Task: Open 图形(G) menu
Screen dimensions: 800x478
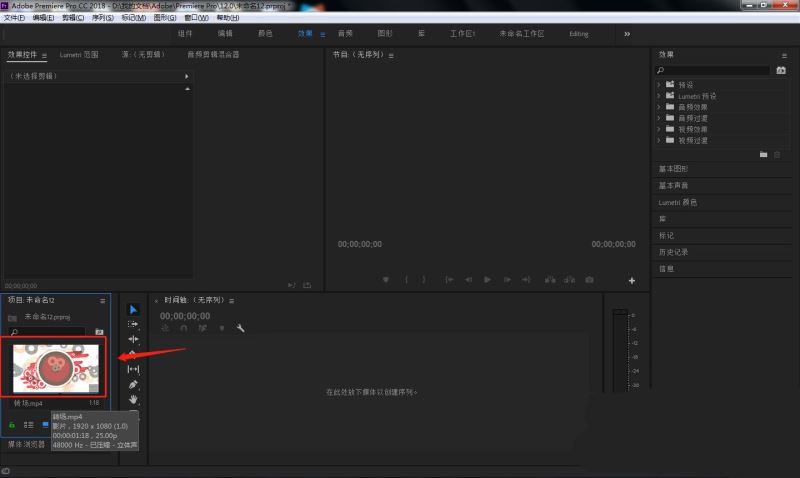Action: point(165,18)
